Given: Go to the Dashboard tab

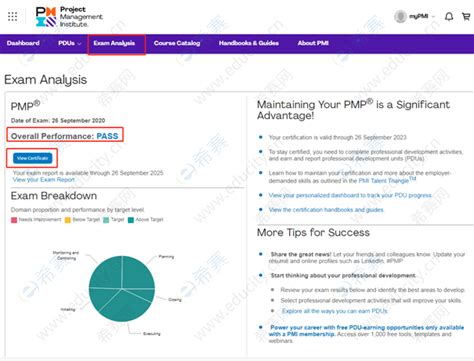Looking at the screenshot, I should (x=23, y=43).
